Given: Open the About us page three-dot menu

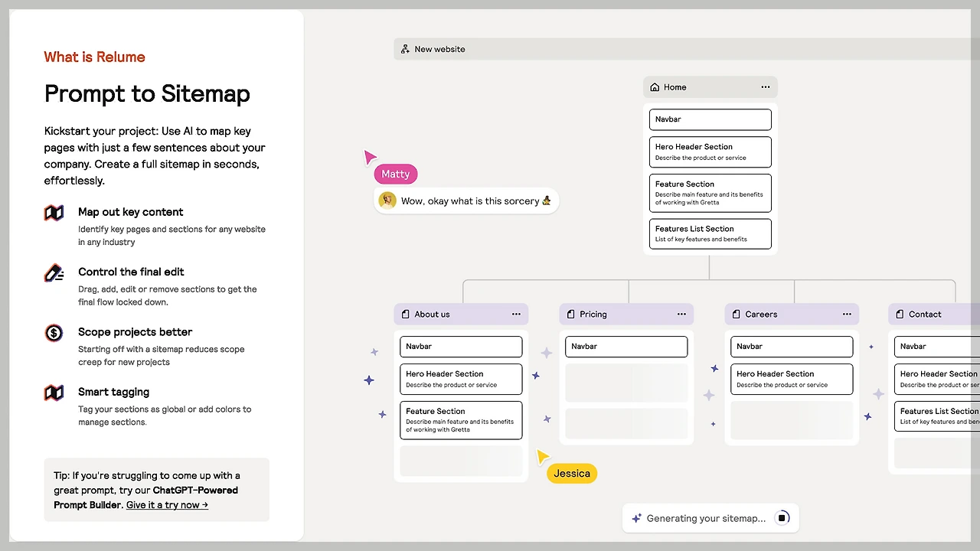Looking at the screenshot, I should click(x=516, y=315).
